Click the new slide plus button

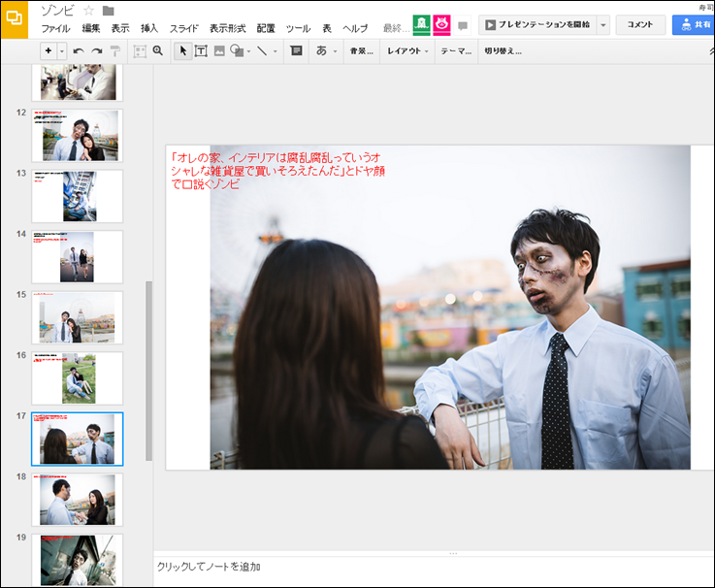tap(49, 50)
